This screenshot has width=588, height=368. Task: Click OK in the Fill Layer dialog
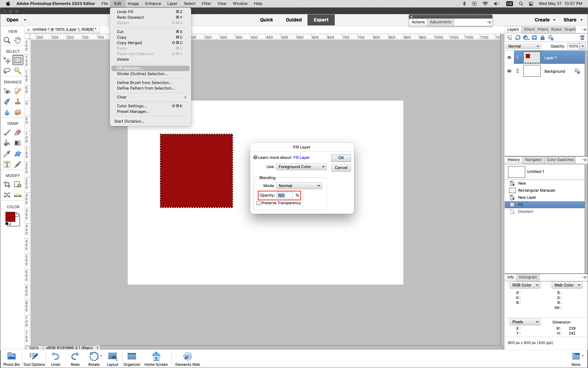click(341, 158)
